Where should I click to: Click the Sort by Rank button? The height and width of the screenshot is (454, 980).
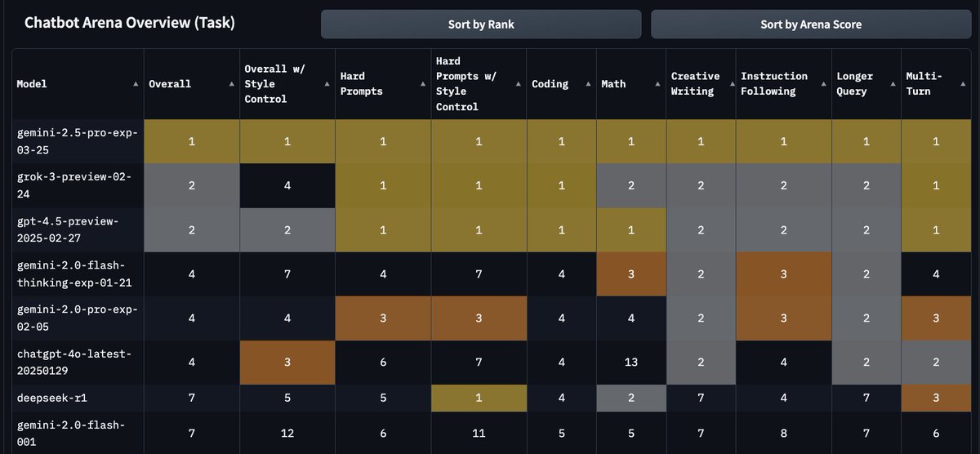coord(481,24)
